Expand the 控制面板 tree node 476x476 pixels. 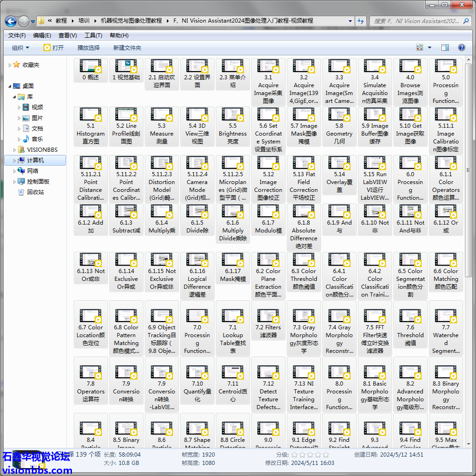(x=14, y=182)
